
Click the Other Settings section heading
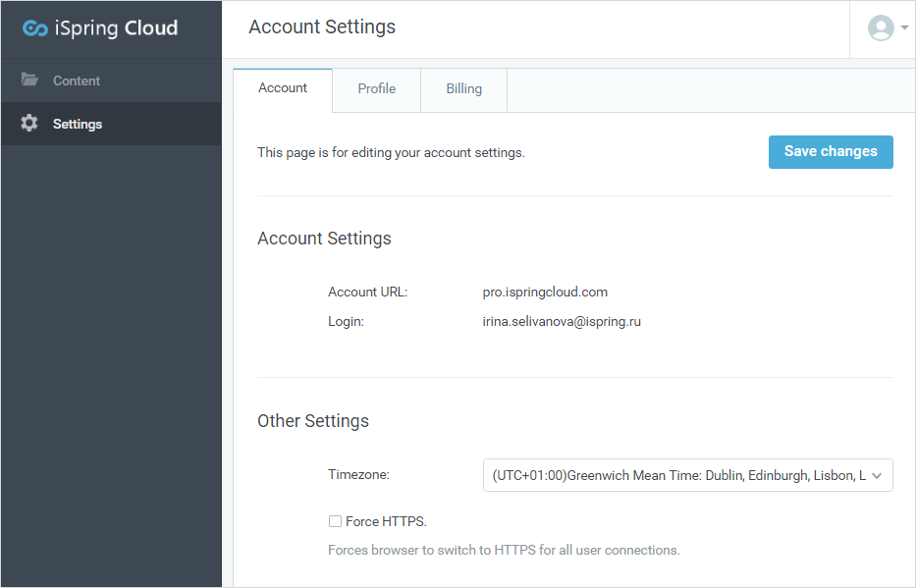pyautogui.click(x=312, y=421)
